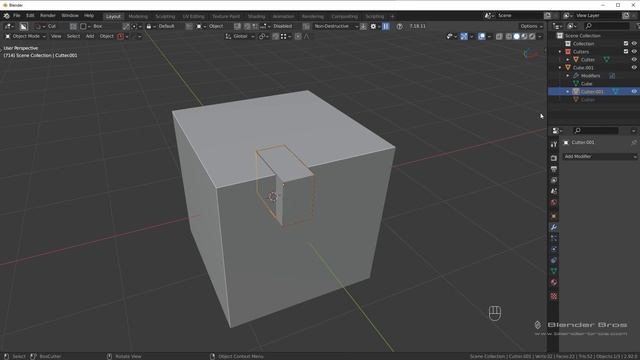Select Cube mesh data in outliner
The height and width of the screenshot is (360, 640).
click(587, 84)
